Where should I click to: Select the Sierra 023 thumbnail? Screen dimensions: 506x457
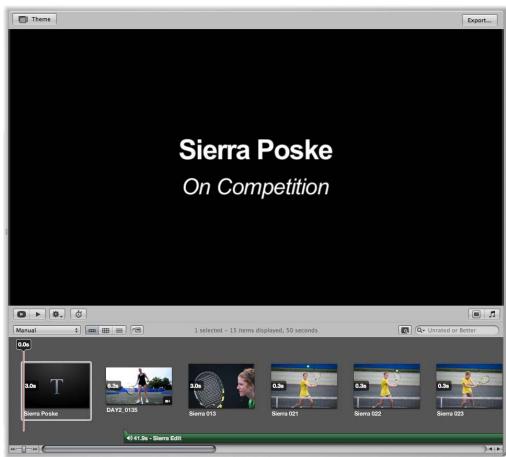pyautogui.click(x=469, y=386)
